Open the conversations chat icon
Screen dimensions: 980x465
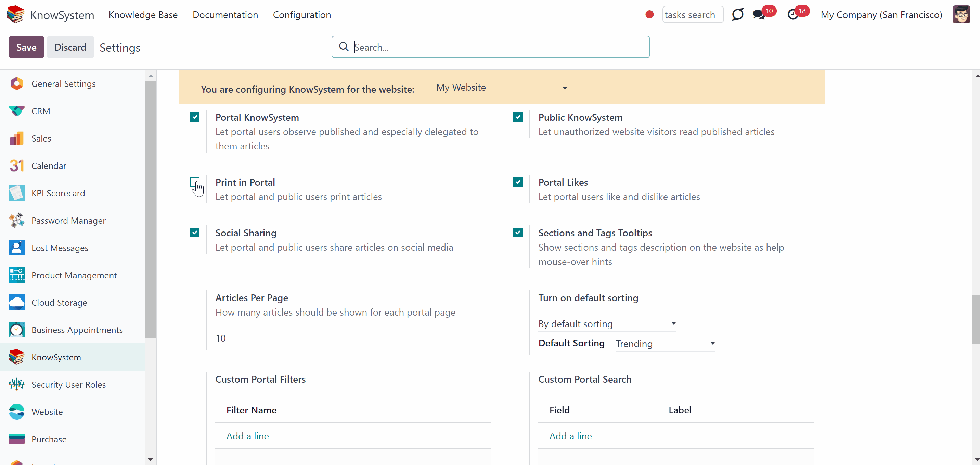[759, 15]
